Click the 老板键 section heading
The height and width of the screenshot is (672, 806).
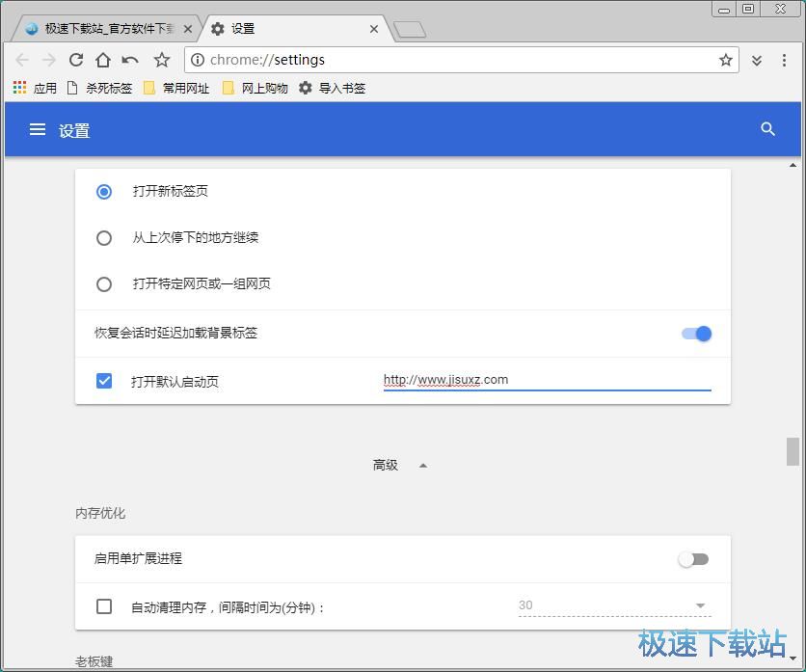[94, 661]
